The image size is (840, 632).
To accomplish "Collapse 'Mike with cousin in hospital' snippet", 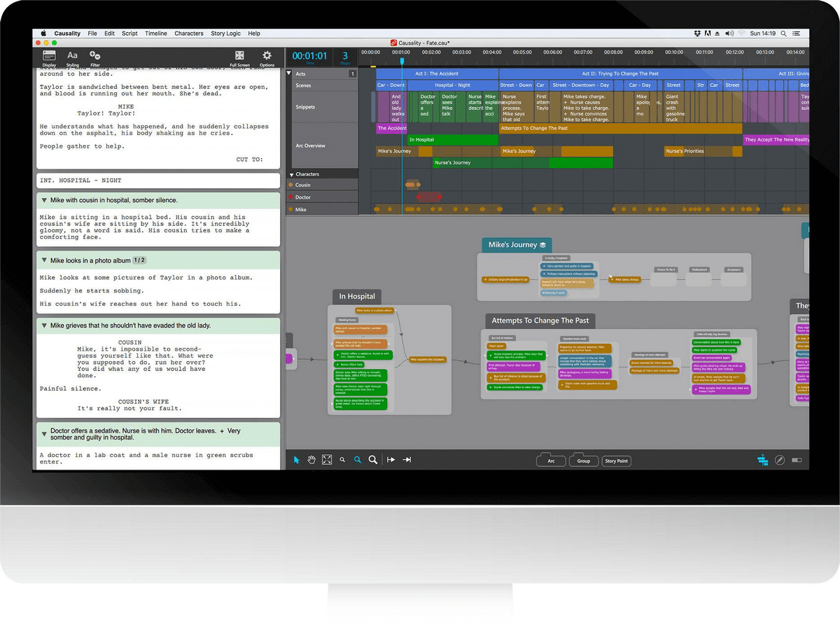I will tap(43, 200).
